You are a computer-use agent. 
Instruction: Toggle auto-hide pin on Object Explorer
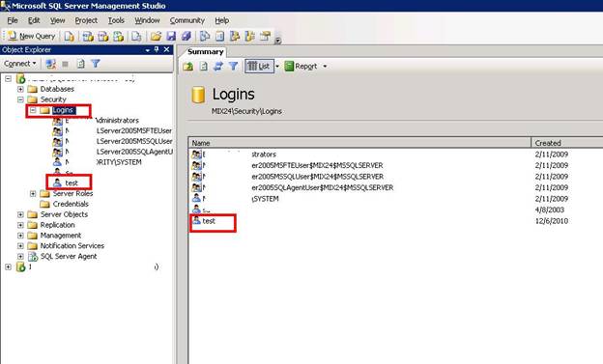tap(157, 49)
